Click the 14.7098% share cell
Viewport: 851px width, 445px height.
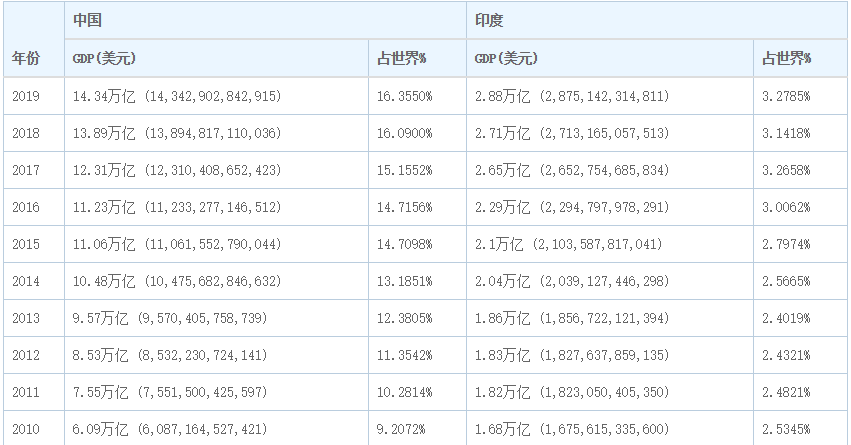[417, 244]
